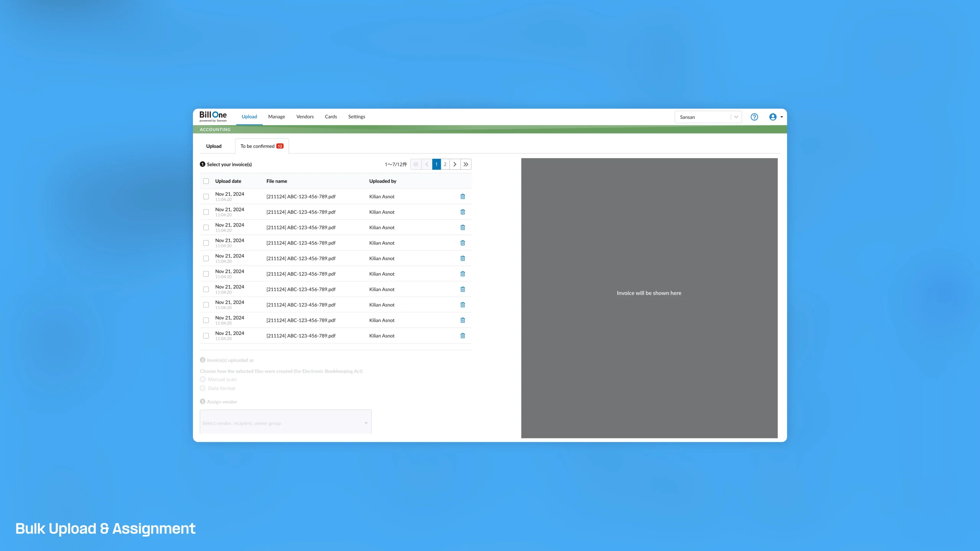Open the Select vendor, recipient dropdown
This screenshot has height=551, width=980.
coord(286,422)
